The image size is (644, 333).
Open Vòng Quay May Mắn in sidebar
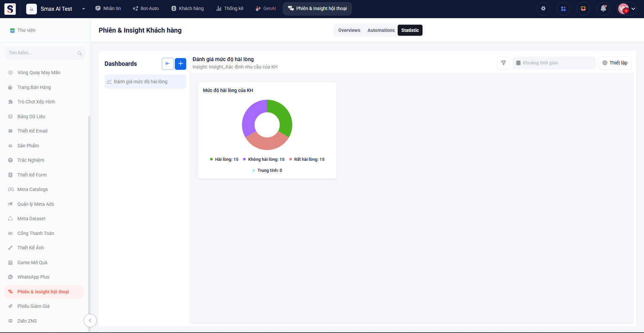pyautogui.click(x=39, y=73)
